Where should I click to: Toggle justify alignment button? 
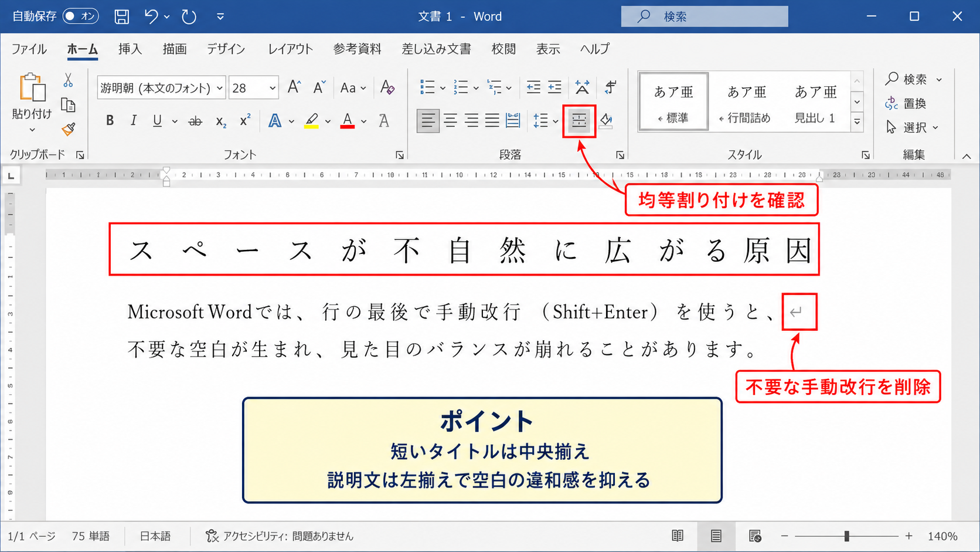coord(492,121)
